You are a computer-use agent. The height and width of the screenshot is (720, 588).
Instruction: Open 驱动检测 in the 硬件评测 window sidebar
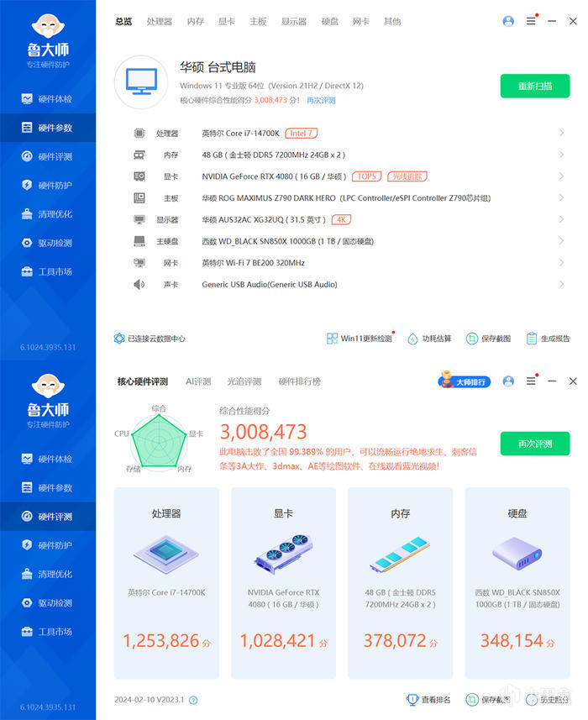(47, 603)
